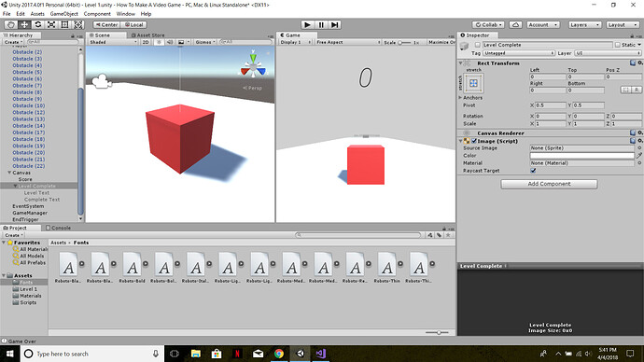
Task: Click the Add Component button
Action: (x=549, y=184)
